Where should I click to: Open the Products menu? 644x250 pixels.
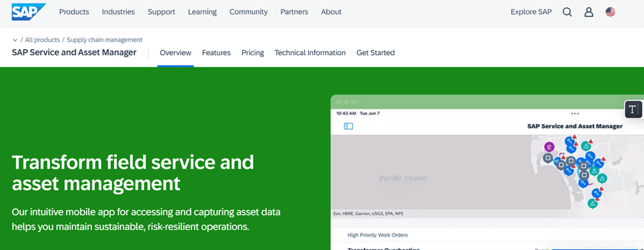[74, 12]
